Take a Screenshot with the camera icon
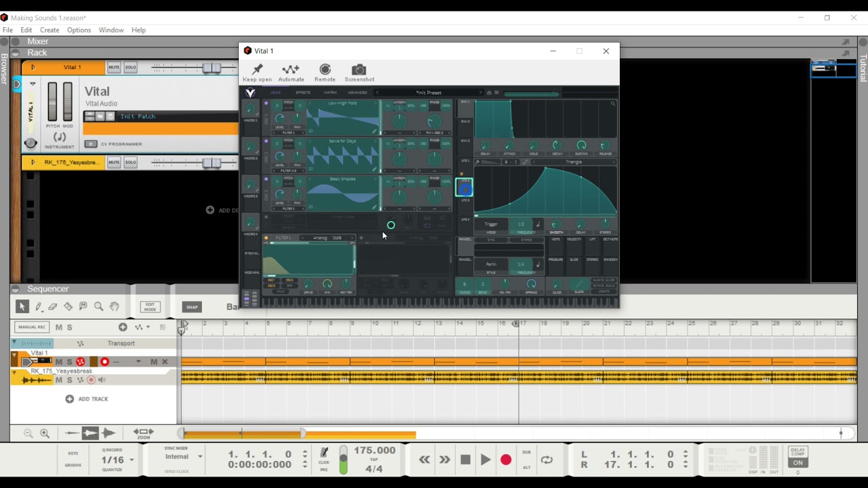The image size is (868, 488). 359,70
